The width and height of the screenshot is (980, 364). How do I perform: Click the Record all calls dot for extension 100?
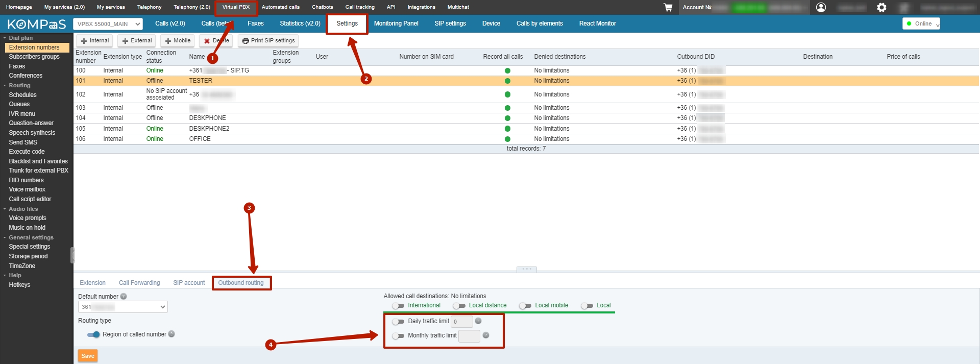[x=507, y=70]
